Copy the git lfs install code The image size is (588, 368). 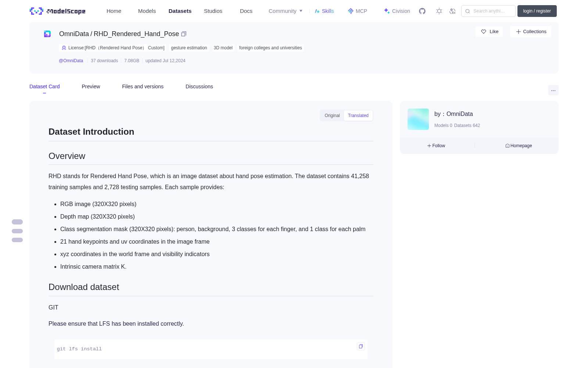click(361, 346)
